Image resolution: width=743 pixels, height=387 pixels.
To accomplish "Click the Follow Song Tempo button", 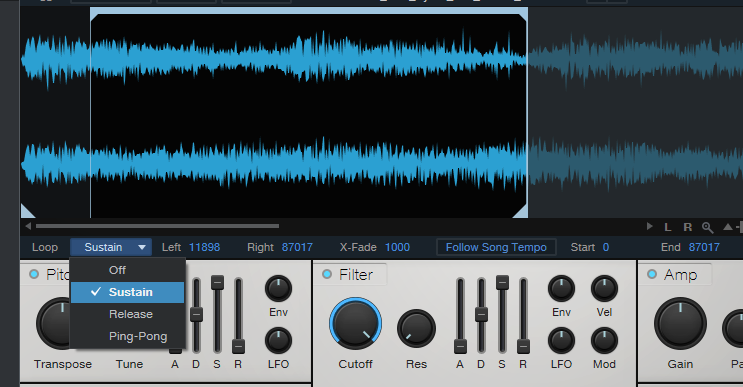I will pyautogui.click(x=496, y=247).
